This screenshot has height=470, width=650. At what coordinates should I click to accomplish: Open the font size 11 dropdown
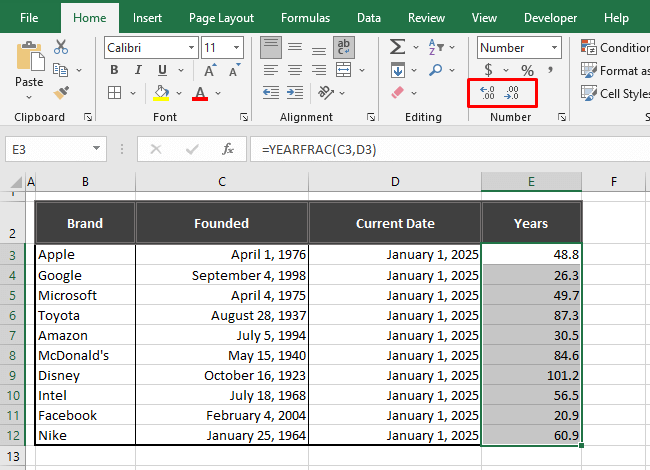click(x=236, y=47)
